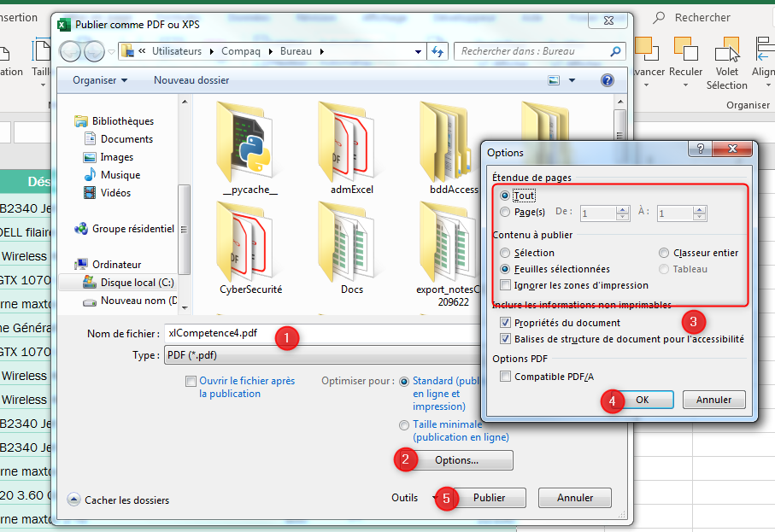The height and width of the screenshot is (532, 775).
Task: Click Cacher les dossiers
Action: click(119, 500)
